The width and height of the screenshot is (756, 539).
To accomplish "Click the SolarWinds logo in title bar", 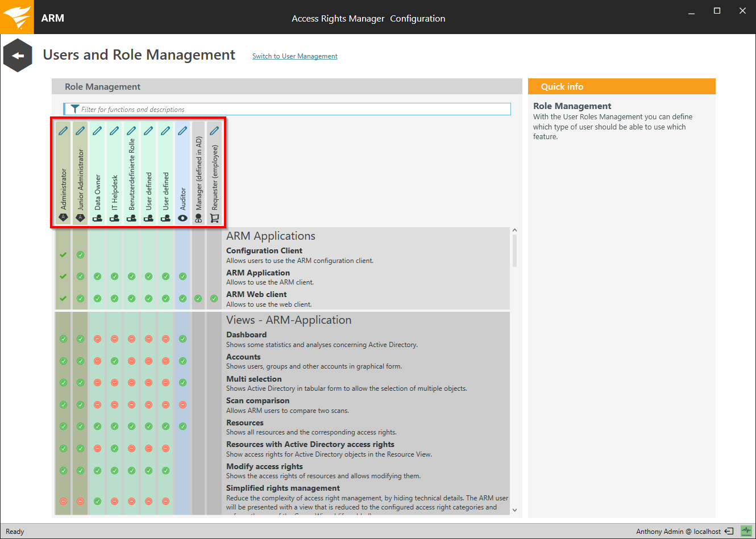I will pyautogui.click(x=17, y=17).
